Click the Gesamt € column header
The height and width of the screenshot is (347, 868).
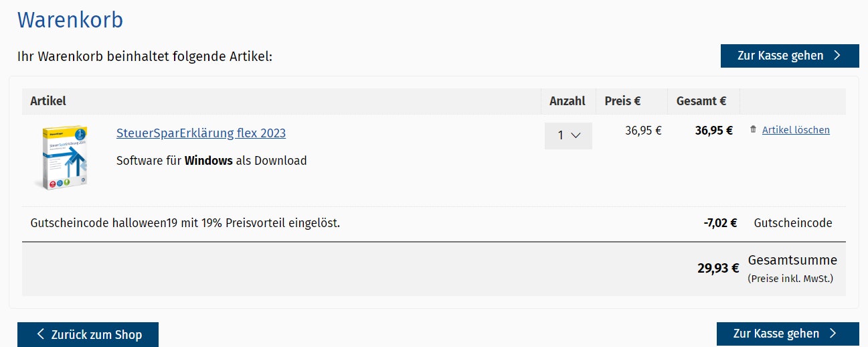pos(701,101)
